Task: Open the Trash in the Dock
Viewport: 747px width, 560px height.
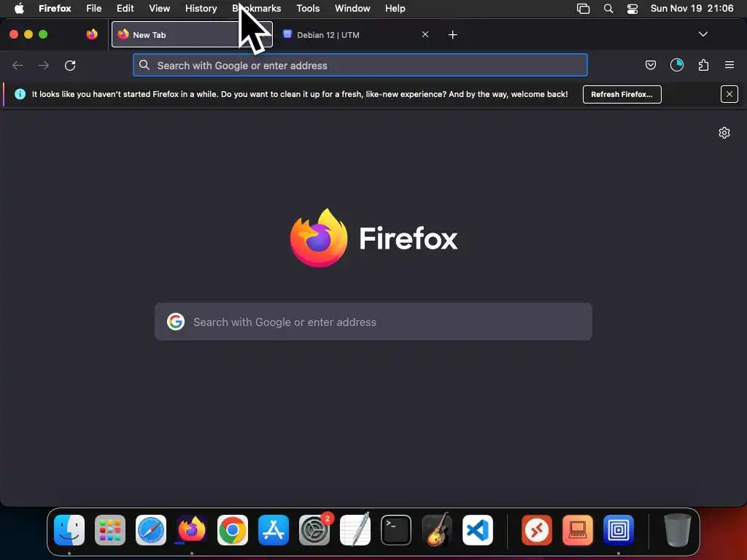Action: 678,530
